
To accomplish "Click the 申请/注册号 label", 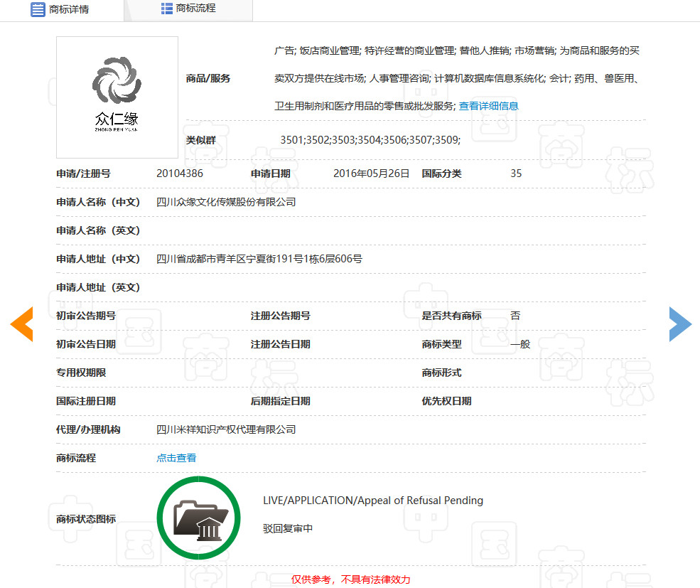I will (83, 173).
